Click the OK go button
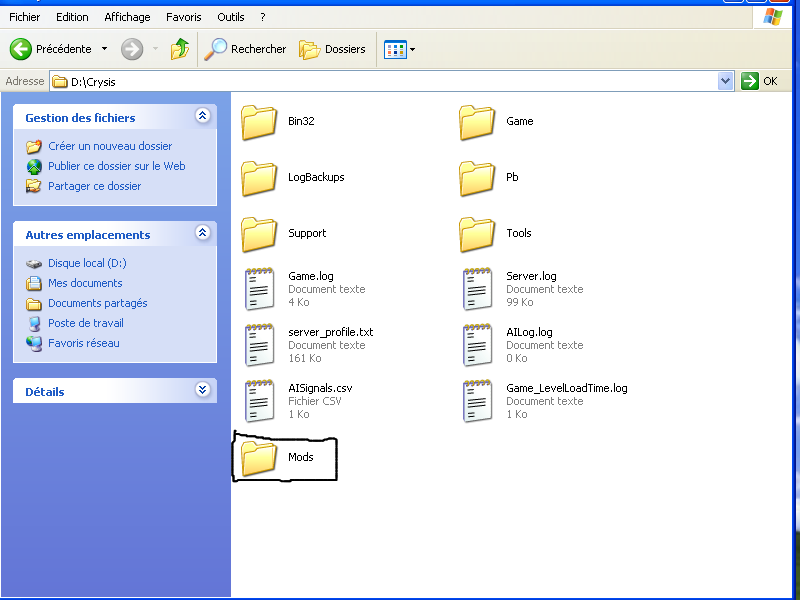 [x=759, y=81]
